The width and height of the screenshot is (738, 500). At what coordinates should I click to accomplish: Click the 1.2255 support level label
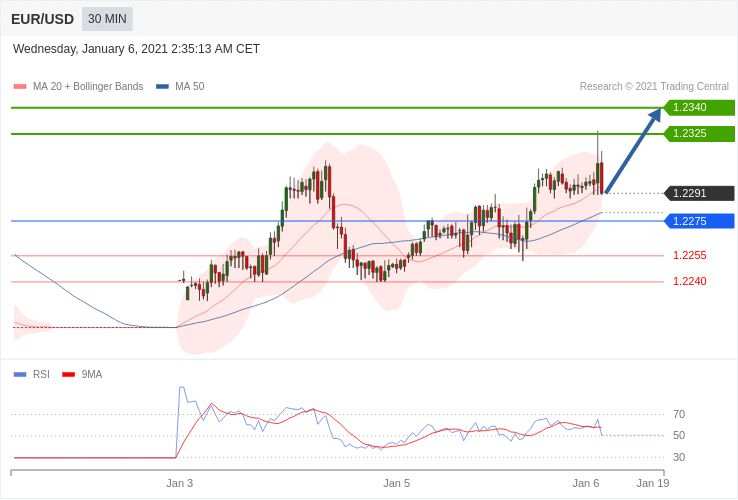pos(690,256)
